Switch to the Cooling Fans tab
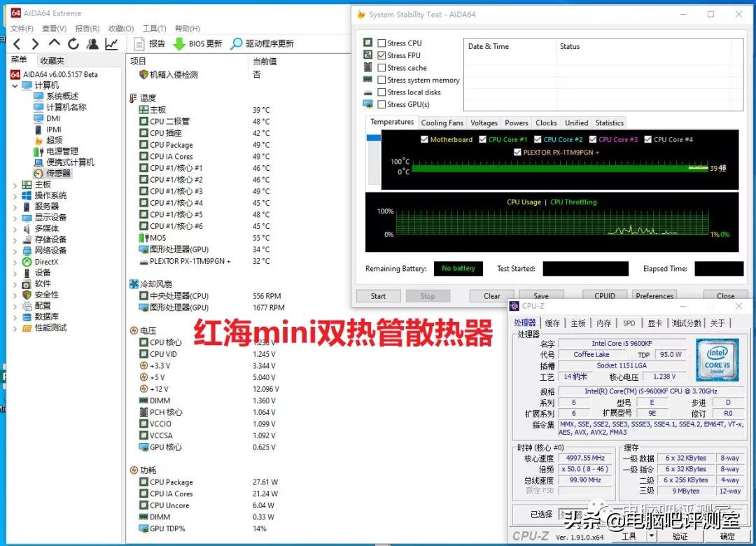This screenshot has width=756, height=546. (x=442, y=122)
